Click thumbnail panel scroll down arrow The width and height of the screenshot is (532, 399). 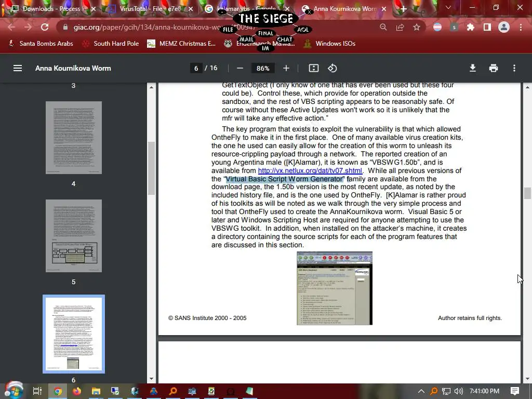(x=151, y=379)
